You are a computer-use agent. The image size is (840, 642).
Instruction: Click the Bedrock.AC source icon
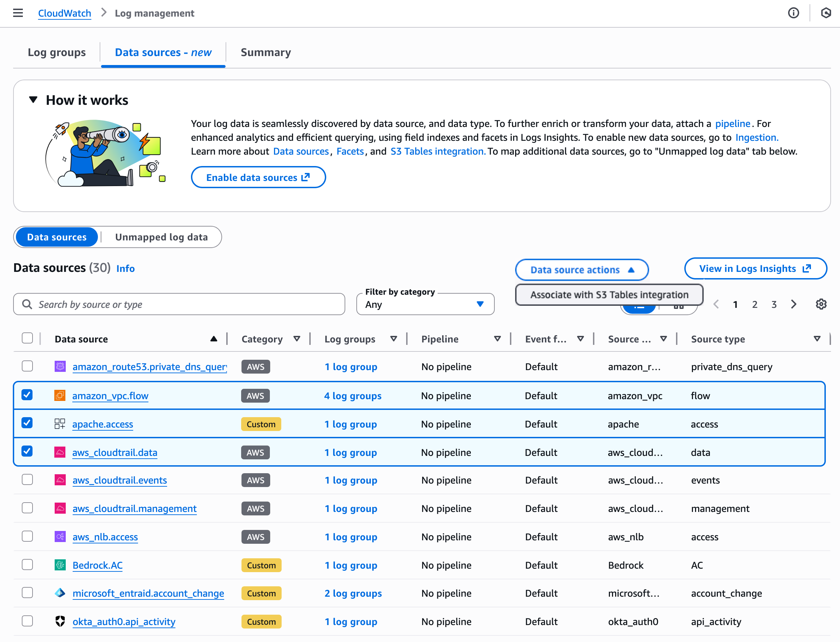point(60,565)
